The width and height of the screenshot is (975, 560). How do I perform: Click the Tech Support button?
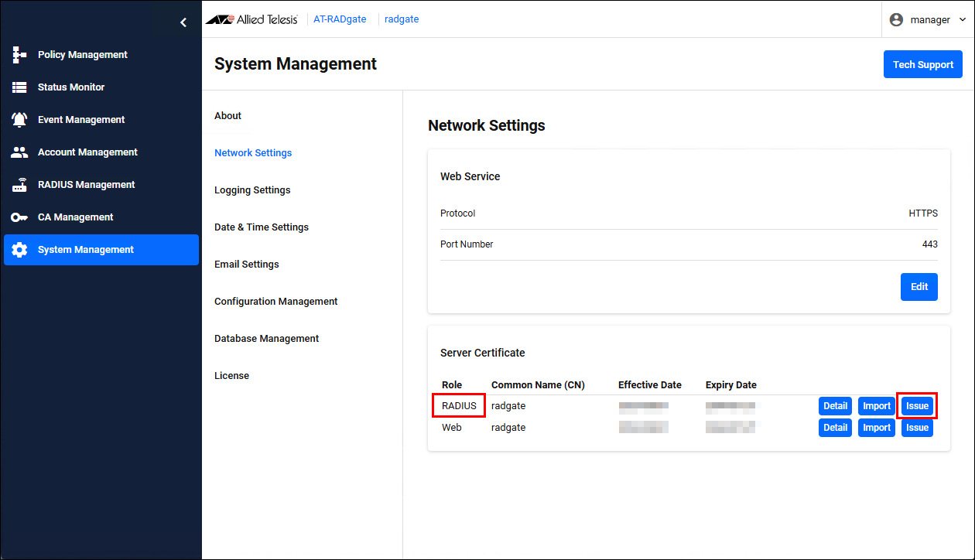tap(923, 65)
